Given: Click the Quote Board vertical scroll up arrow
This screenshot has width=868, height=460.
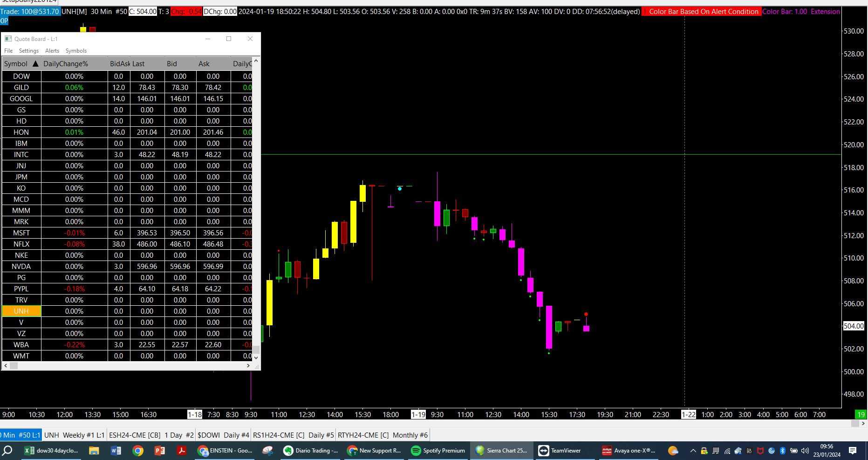Looking at the screenshot, I should 256,62.
